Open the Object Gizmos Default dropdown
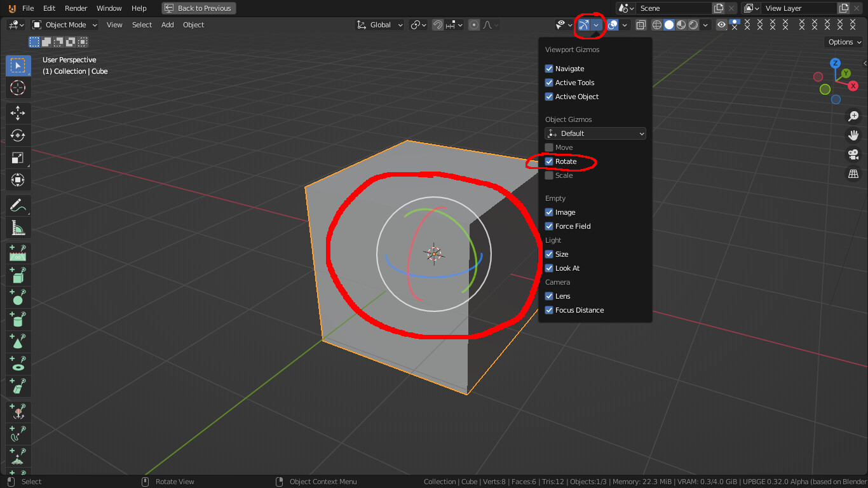 pyautogui.click(x=595, y=133)
